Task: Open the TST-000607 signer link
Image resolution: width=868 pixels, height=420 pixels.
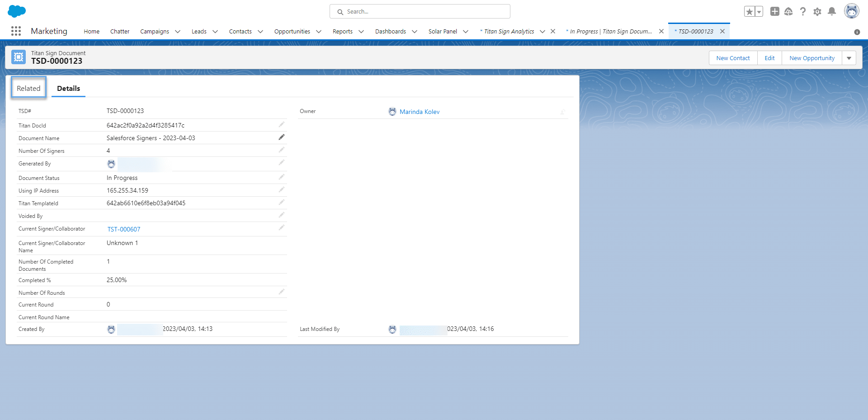Action: pyautogui.click(x=124, y=229)
